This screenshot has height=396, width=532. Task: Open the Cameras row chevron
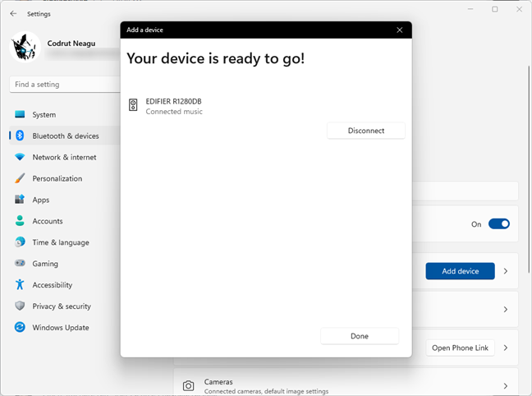click(x=506, y=386)
